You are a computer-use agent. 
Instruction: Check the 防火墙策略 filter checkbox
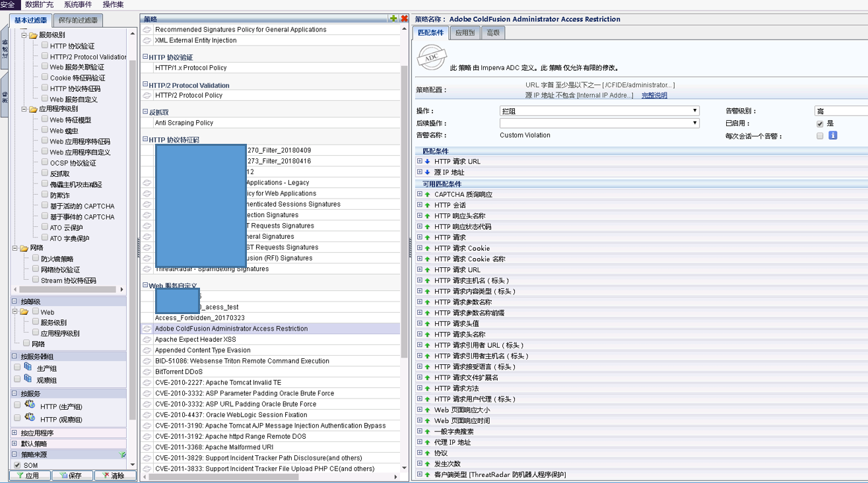tap(36, 259)
